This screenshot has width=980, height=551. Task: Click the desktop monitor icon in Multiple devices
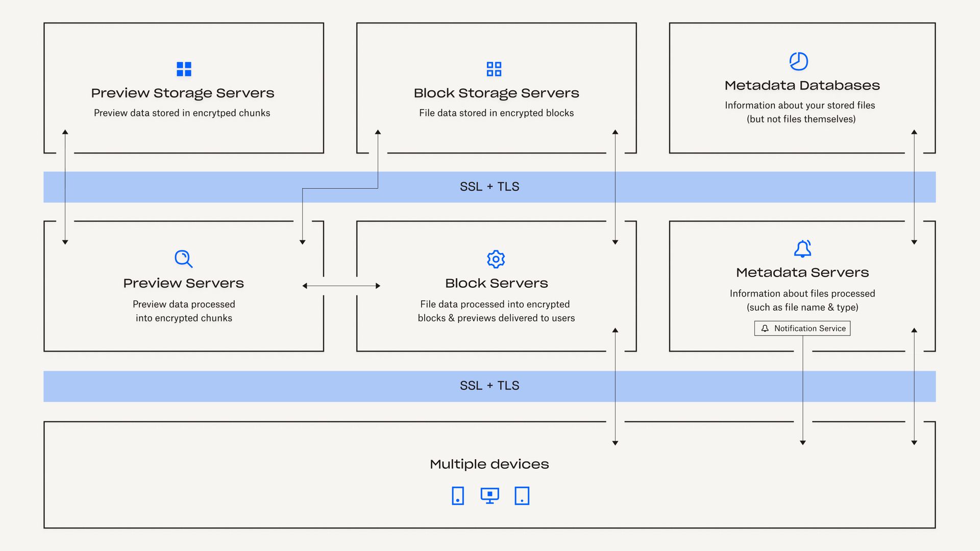click(489, 494)
